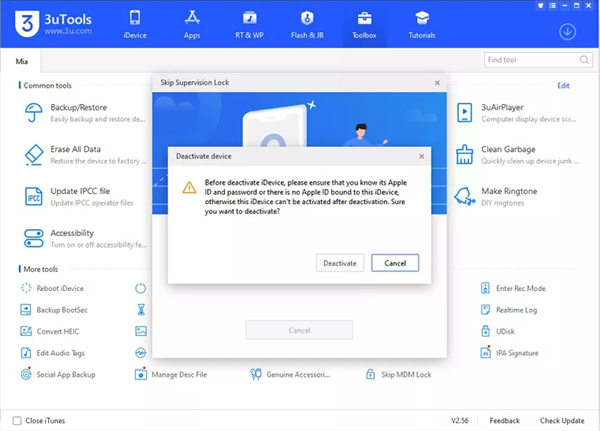Switch to Tutorials section

tap(421, 25)
